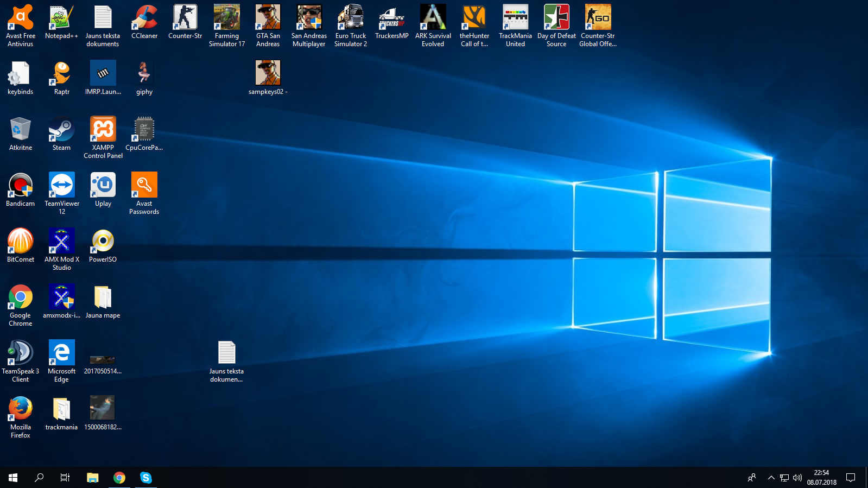Launch Google Chrome desktop shortcut
868x488 pixels.
21,305
